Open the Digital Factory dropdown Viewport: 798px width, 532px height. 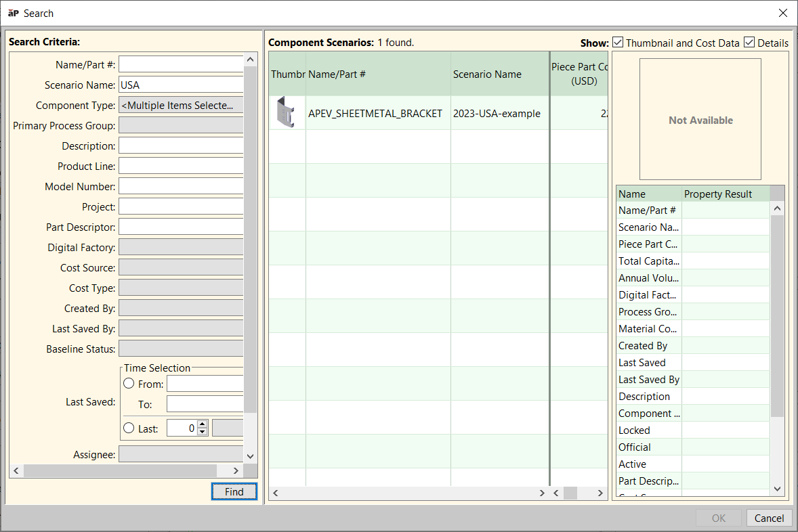click(x=181, y=247)
